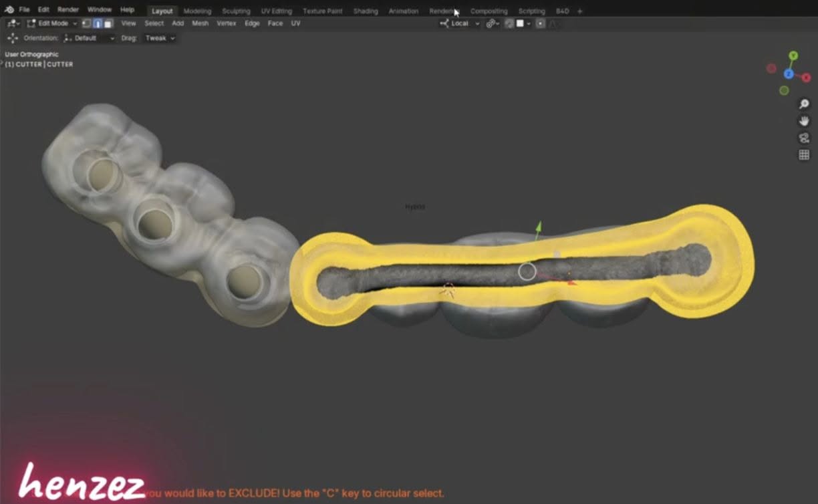Image resolution: width=818 pixels, height=504 pixels.
Task: Click the green Y axis gizmo
Action: 793,55
